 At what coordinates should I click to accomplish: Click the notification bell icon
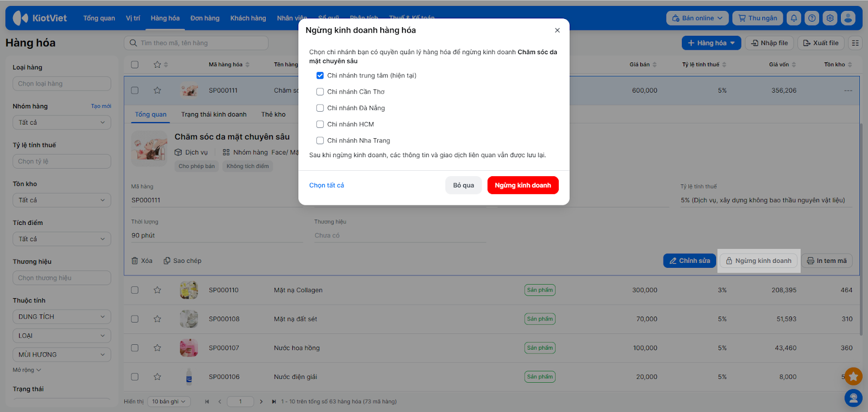(794, 18)
